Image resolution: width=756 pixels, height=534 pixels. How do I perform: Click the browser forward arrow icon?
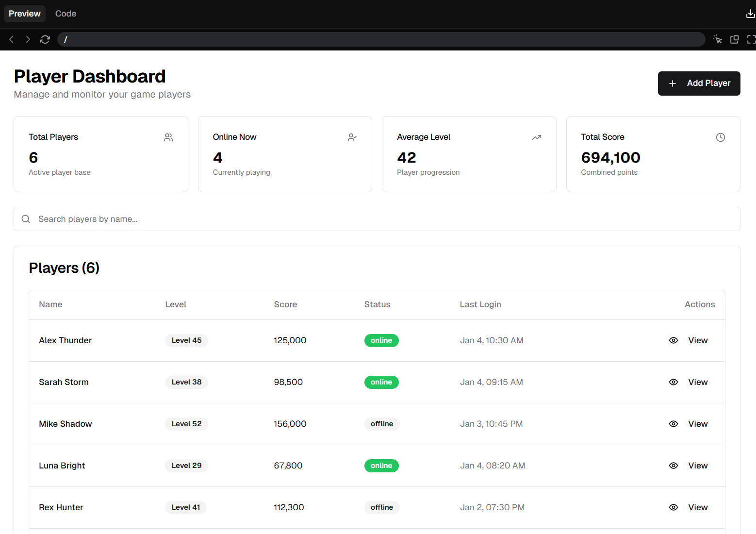coord(28,39)
